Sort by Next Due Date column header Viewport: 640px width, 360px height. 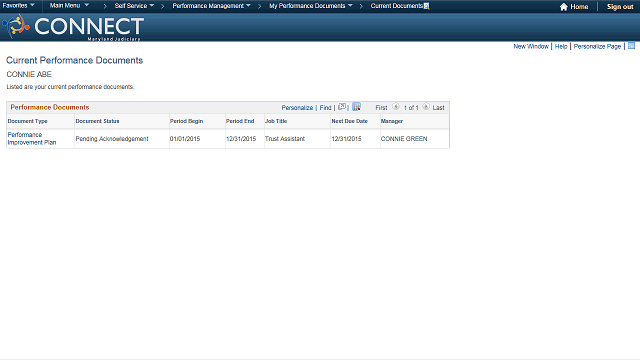(349, 121)
